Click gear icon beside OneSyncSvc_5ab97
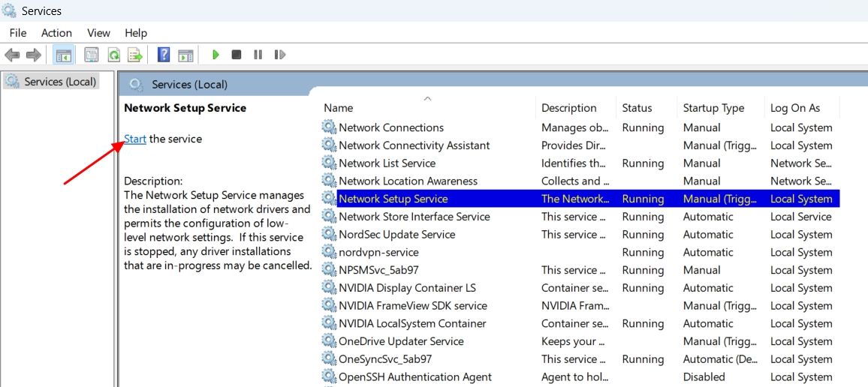The width and height of the screenshot is (868, 387). [x=329, y=358]
